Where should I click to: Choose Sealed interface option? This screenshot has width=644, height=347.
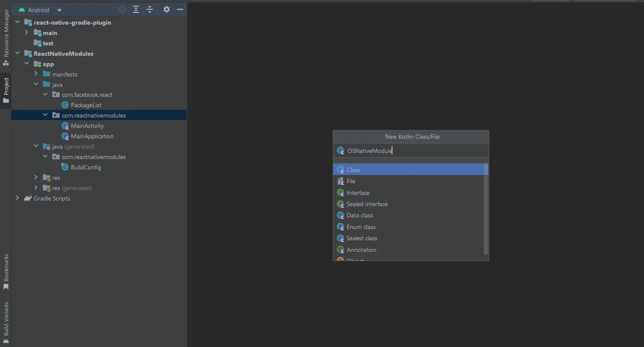408,204
